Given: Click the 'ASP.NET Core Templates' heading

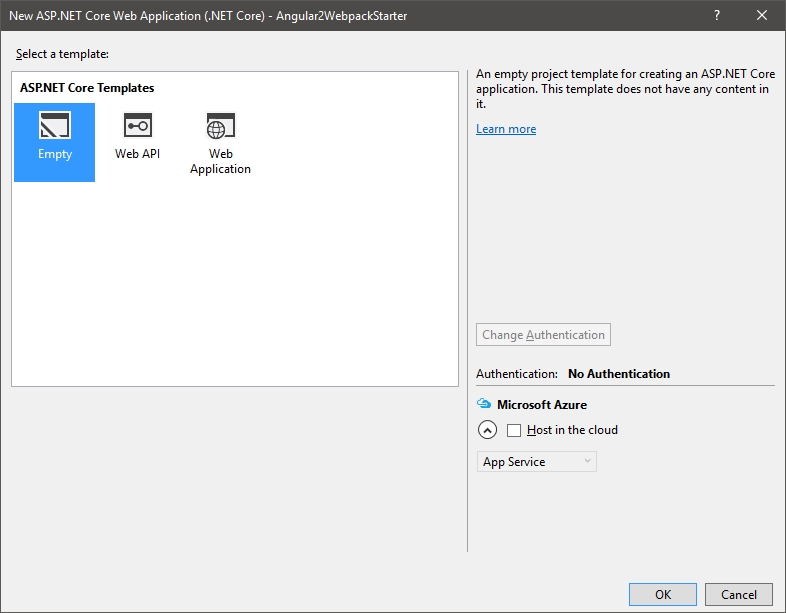Looking at the screenshot, I should pos(87,88).
